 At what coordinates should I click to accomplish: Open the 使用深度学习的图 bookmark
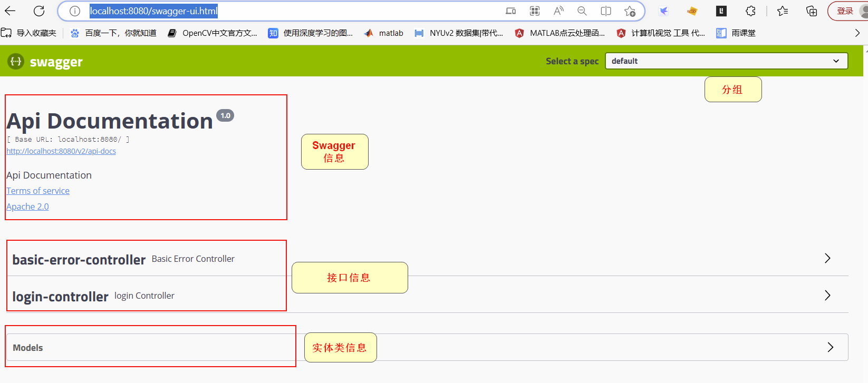(311, 33)
